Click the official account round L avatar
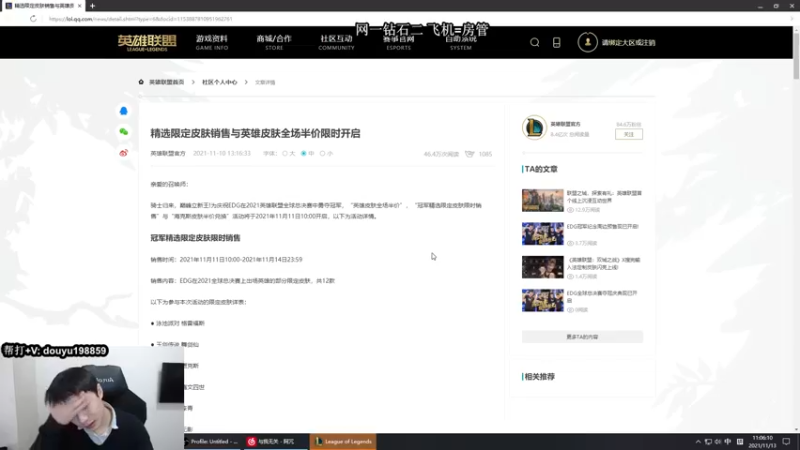Viewport: 800px width, 450px height. tap(534, 128)
